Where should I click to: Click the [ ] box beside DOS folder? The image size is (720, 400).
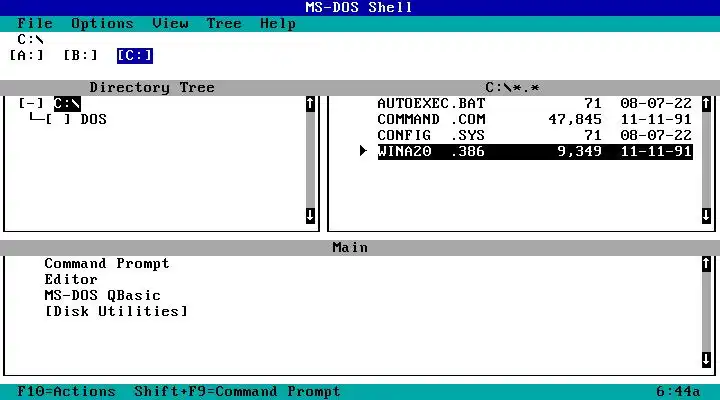point(58,119)
